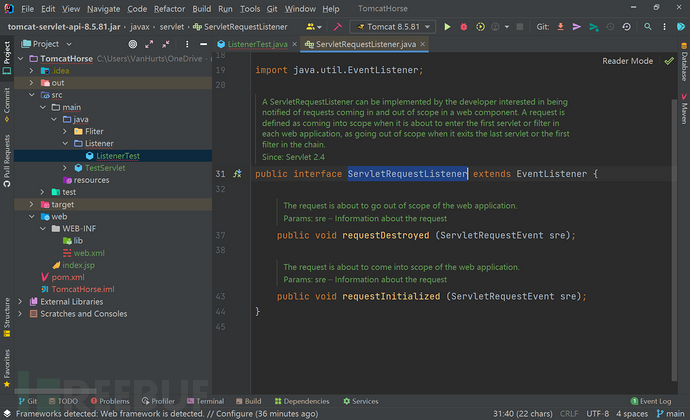Image resolution: width=690 pixels, height=420 pixels.
Task: Open the Tomcat 8.5.81 run configuration dropdown
Action: coord(393,27)
